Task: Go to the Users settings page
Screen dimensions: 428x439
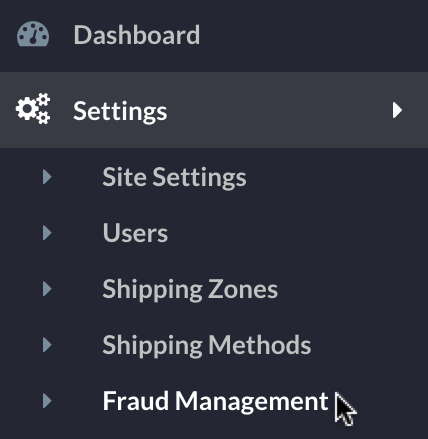Action: click(135, 233)
